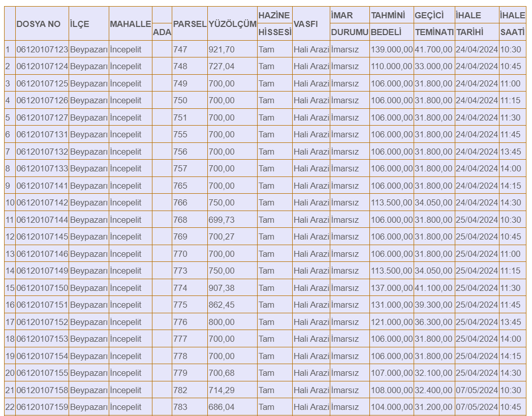Click parcel number 766 cell
Screen dimensions: 532x416
(x=180, y=203)
